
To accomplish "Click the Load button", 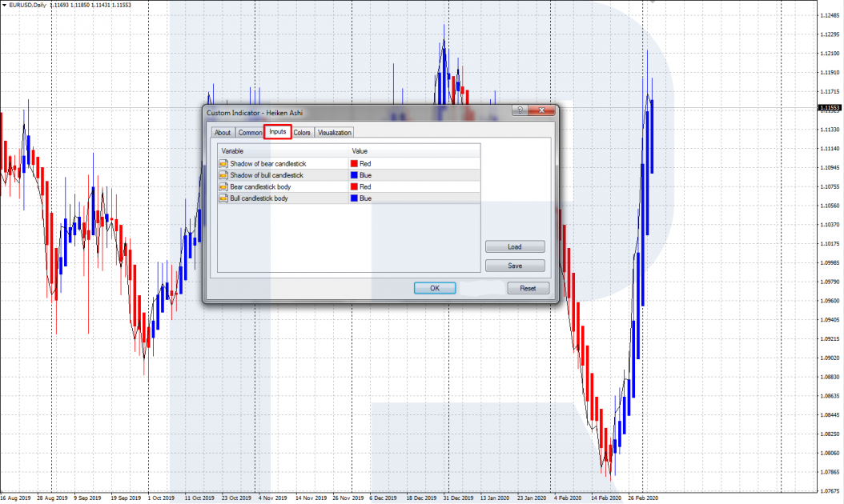I will coord(515,247).
